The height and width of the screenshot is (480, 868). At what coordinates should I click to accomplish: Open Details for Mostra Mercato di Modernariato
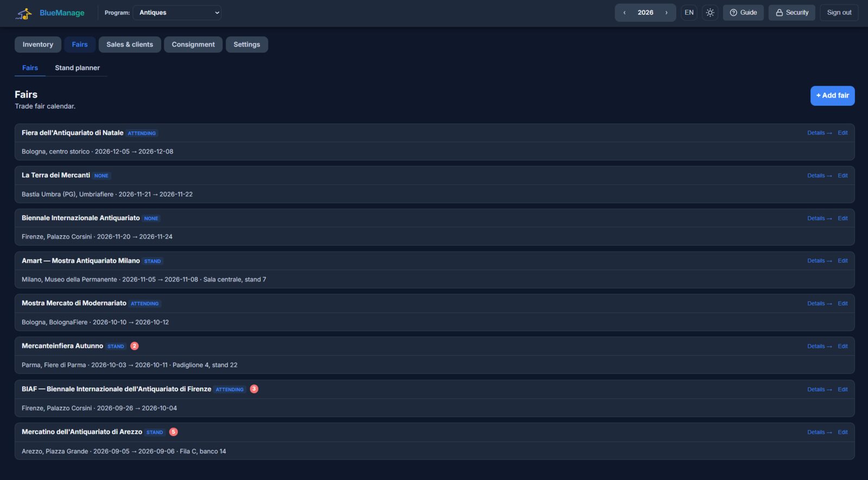(819, 304)
